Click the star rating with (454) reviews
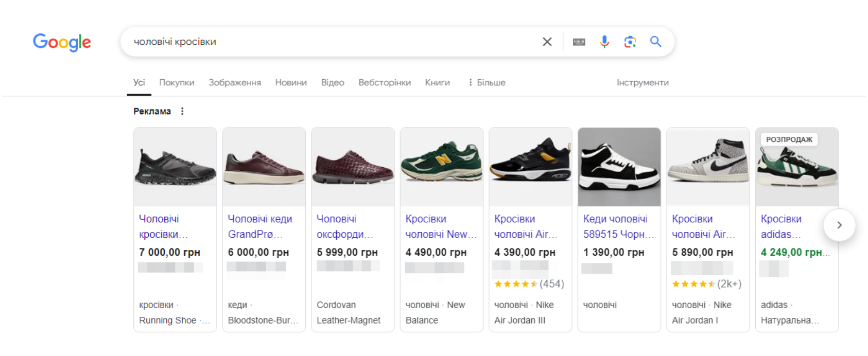 [x=529, y=284]
